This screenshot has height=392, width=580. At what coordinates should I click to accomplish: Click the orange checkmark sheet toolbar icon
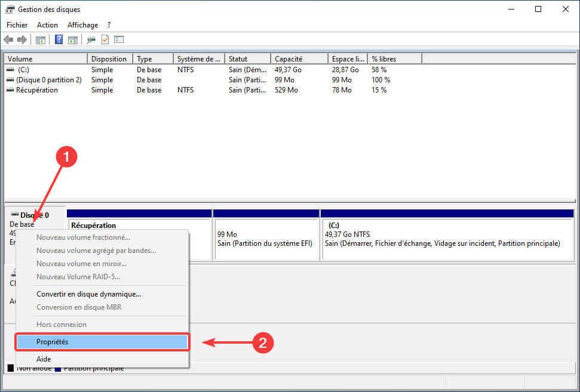coord(105,40)
